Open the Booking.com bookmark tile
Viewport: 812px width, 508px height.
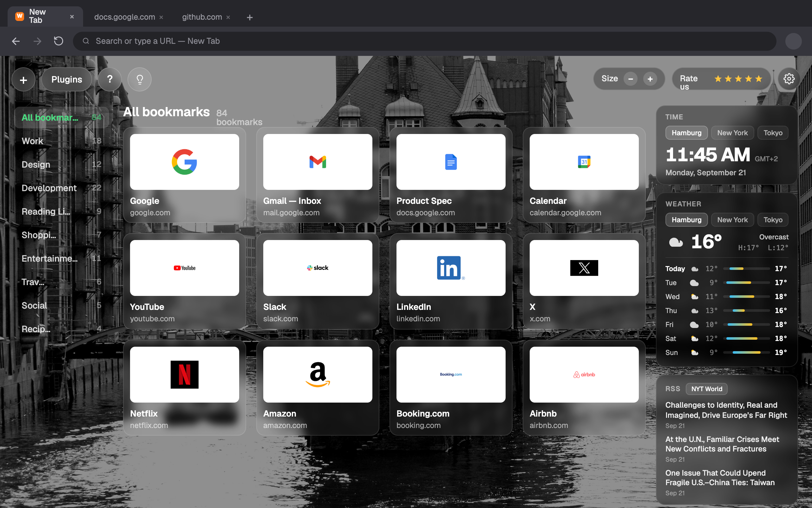(451, 388)
